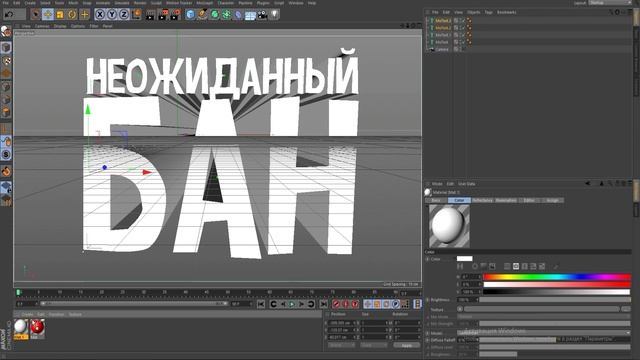Click on the Brightness slider bar
Viewport: 640px width, 360px height.
[x=555, y=300]
